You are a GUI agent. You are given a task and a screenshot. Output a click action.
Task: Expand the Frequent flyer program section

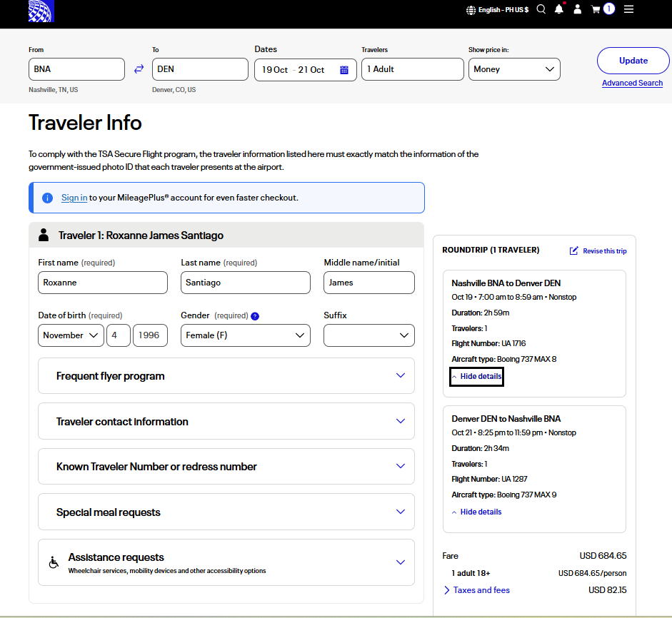point(226,376)
